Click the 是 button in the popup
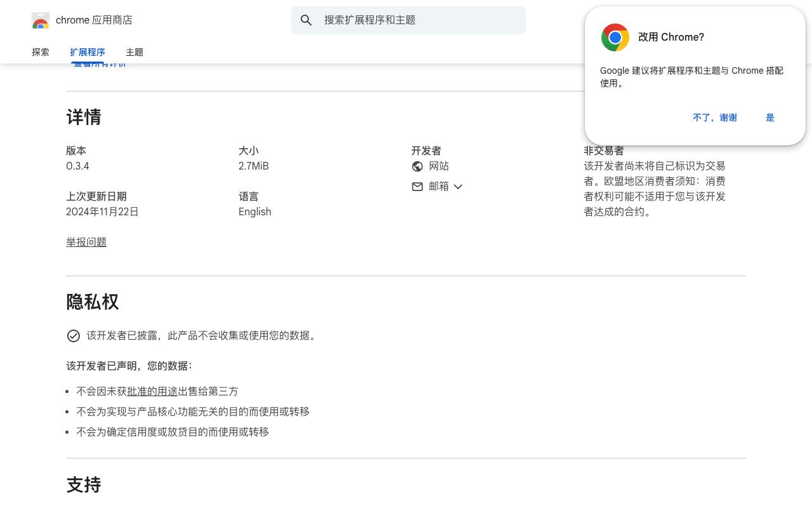This screenshot has height=508, width=812. (x=770, y=117)
